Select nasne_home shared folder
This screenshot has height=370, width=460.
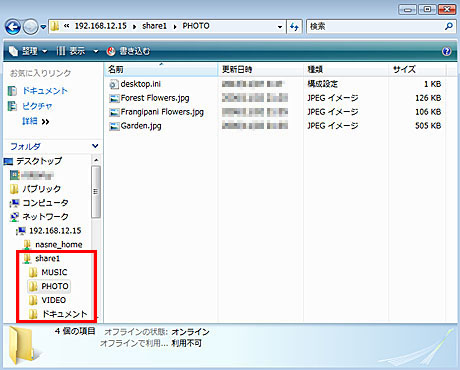[59, 245]
